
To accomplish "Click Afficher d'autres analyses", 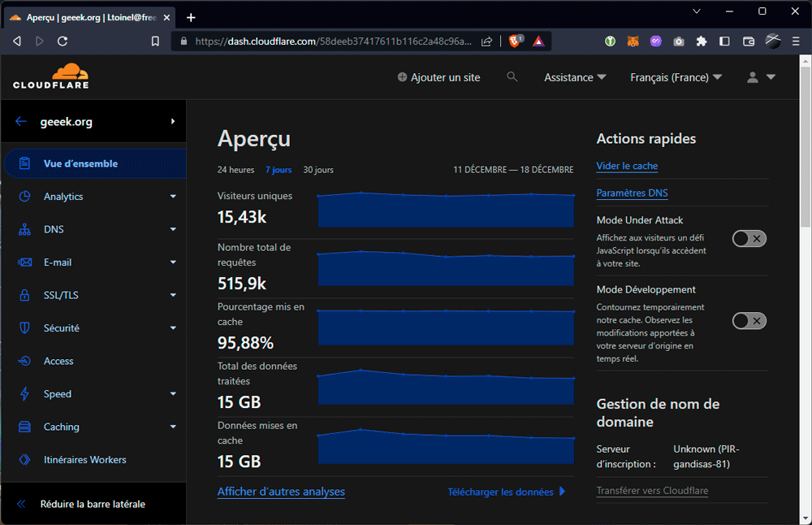I will (x=281, y=492).
